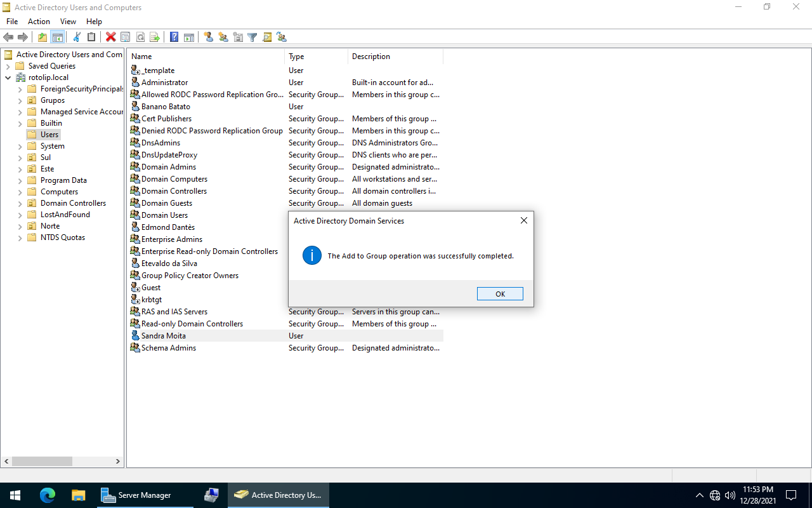
Task: Open the Action menu
Action: pos(39,22)
